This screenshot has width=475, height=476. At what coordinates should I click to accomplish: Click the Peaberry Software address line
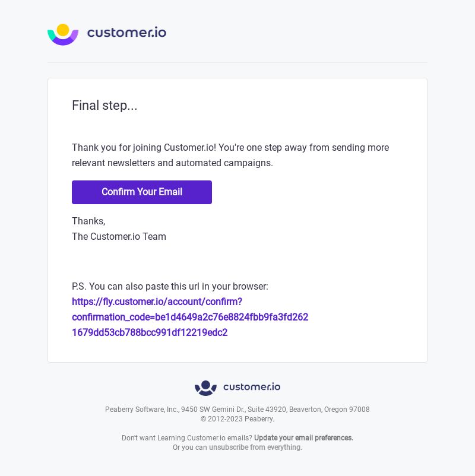point(237,409)
